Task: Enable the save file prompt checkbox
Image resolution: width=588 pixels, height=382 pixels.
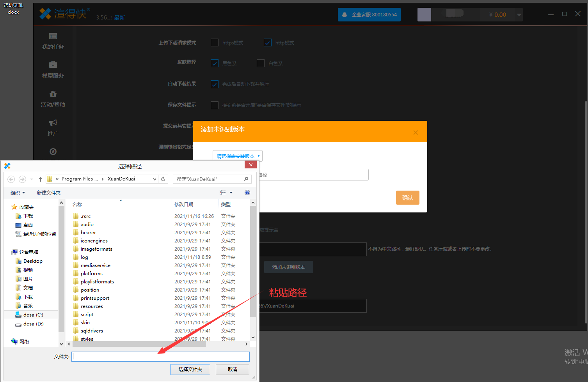Action: 215,105
